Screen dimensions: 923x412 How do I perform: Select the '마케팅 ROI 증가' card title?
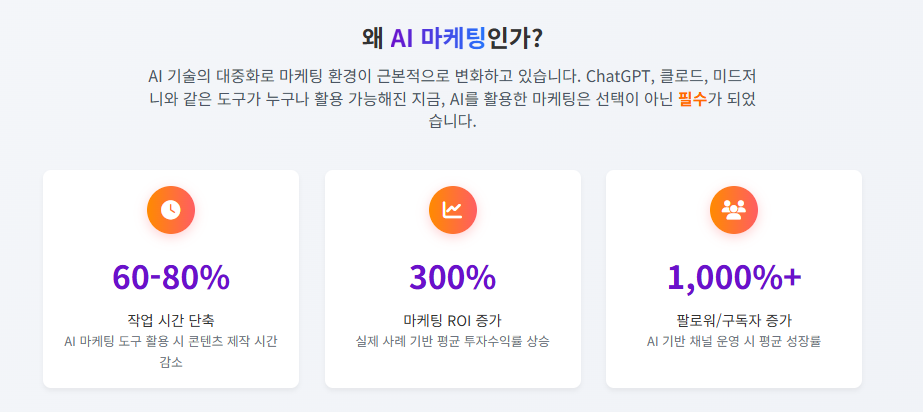pos(452,320)
